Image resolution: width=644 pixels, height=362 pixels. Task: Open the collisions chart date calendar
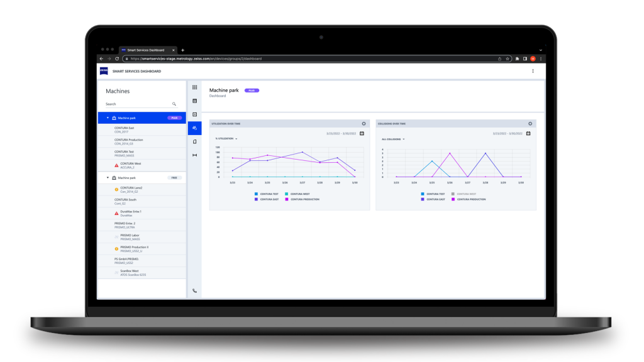528,133
